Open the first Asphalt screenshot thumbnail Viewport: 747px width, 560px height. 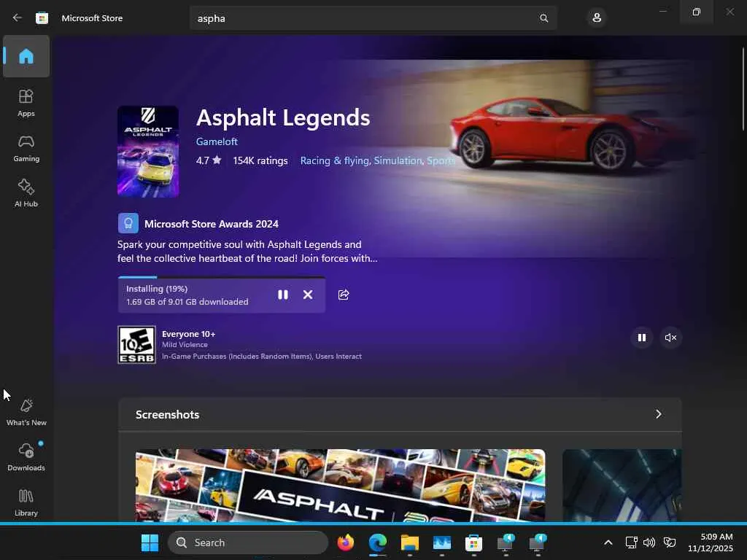point(340,485)
